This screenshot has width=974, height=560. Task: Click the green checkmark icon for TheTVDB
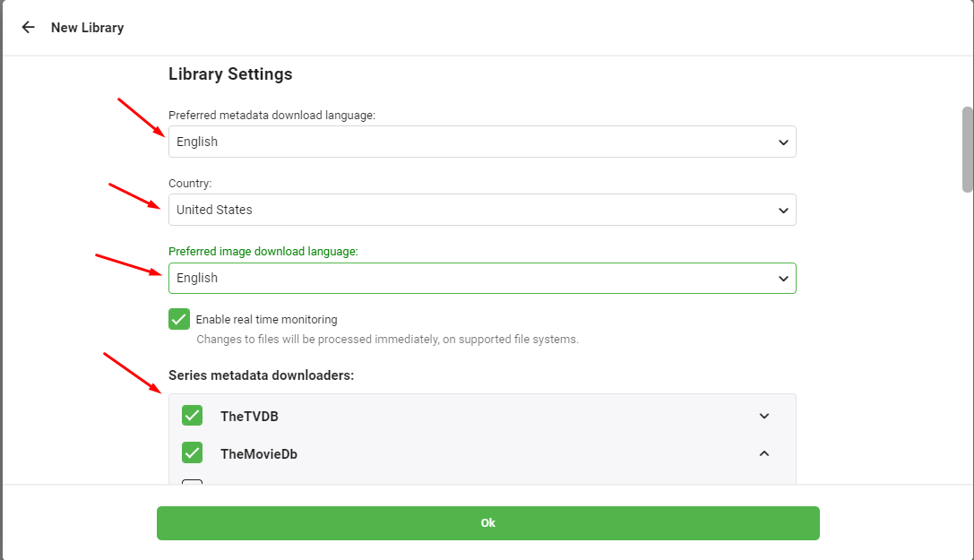(x=192, y=415)
